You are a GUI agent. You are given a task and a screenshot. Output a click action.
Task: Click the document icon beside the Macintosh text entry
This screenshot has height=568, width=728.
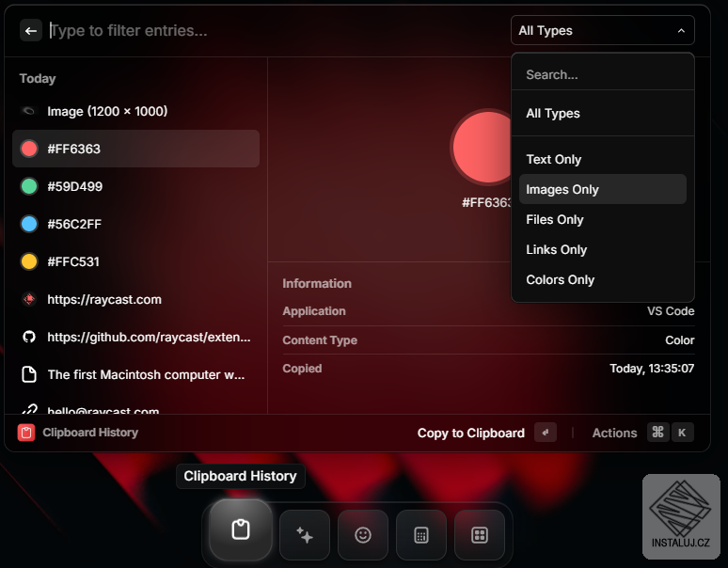(29, 374)
